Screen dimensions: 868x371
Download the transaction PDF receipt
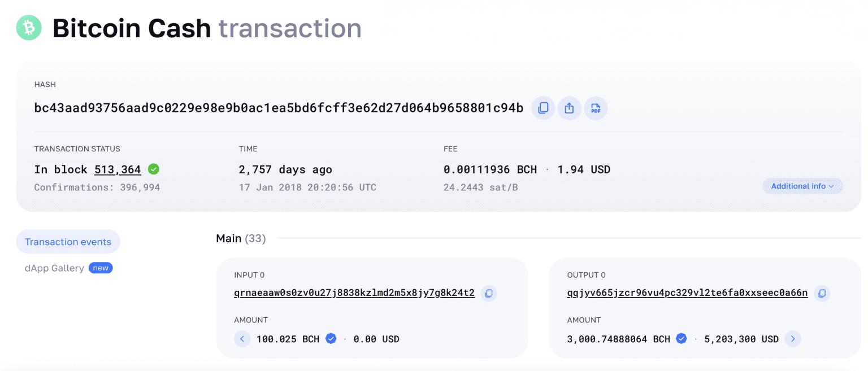tap(596, 108)
